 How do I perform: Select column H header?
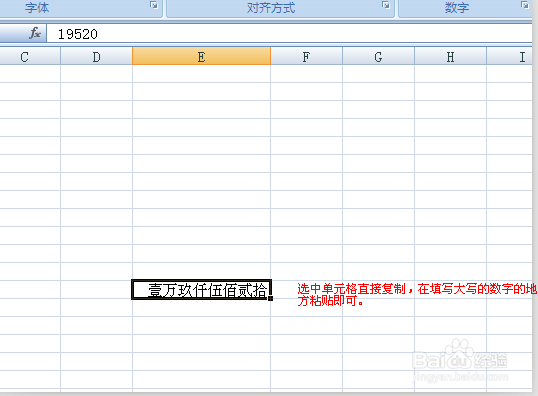pos(451,56)
